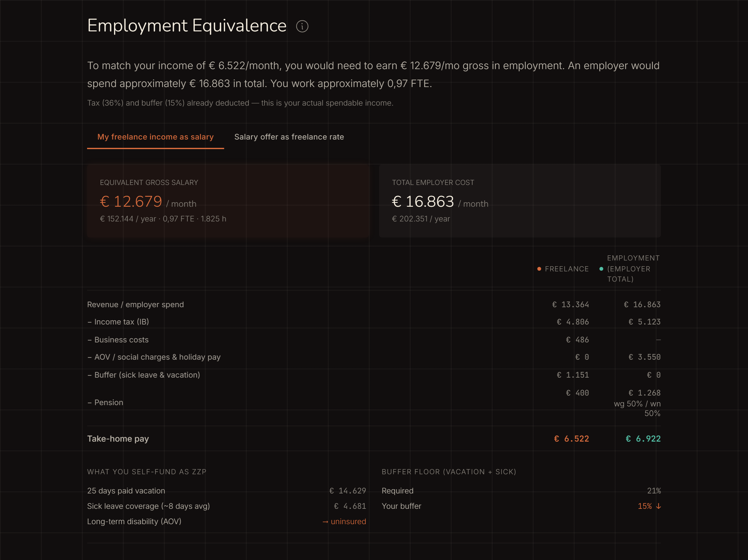Click the freelance take-home pay € 6.522
The image size is (748, 560).
[572, 439]
